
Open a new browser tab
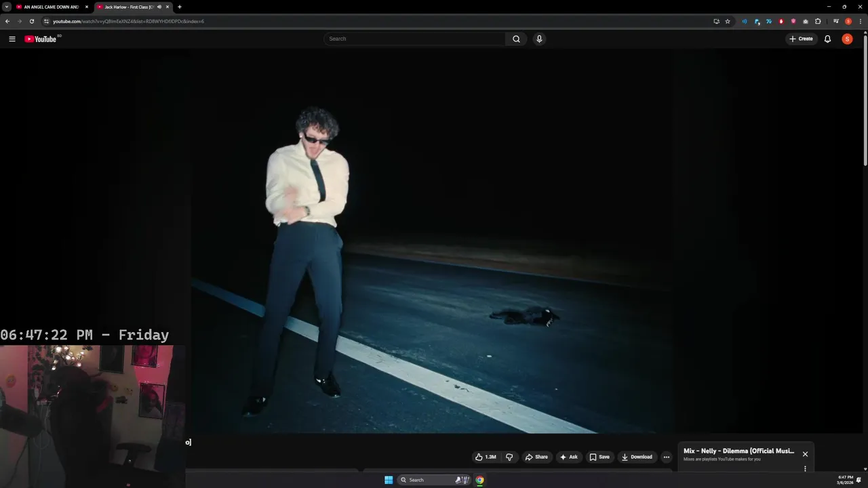pos(179,7)
